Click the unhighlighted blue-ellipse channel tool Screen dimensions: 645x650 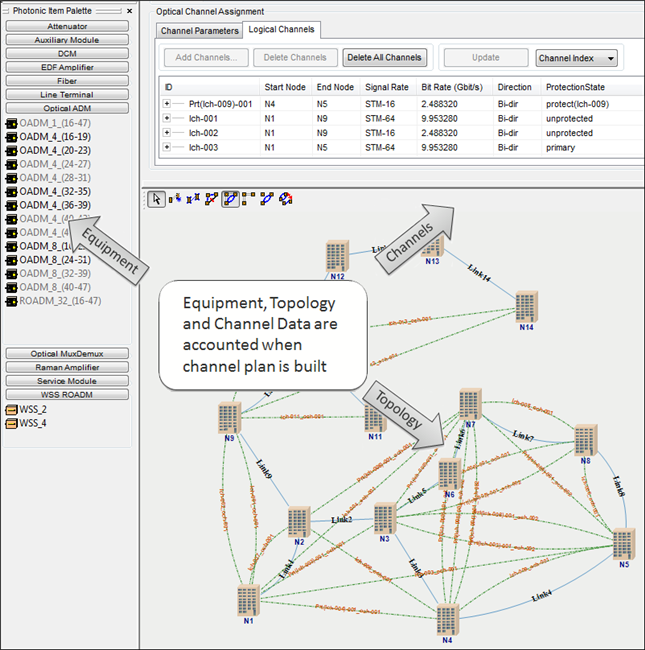point(267,199)
